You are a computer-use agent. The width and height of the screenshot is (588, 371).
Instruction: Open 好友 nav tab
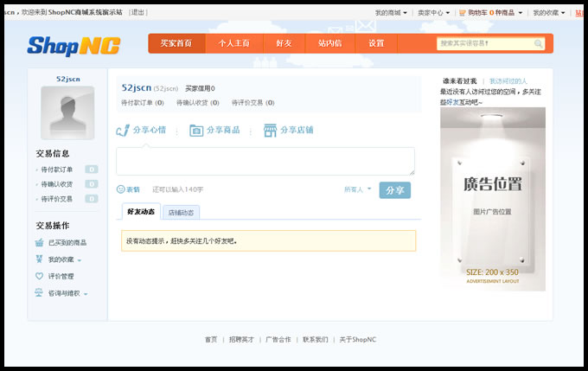point(284,43)
